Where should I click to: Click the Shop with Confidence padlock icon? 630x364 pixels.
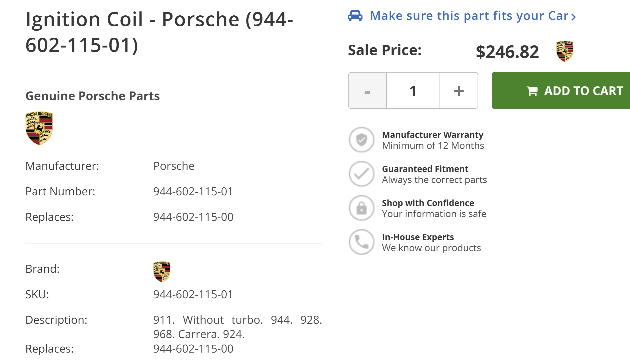coord(361,208)
